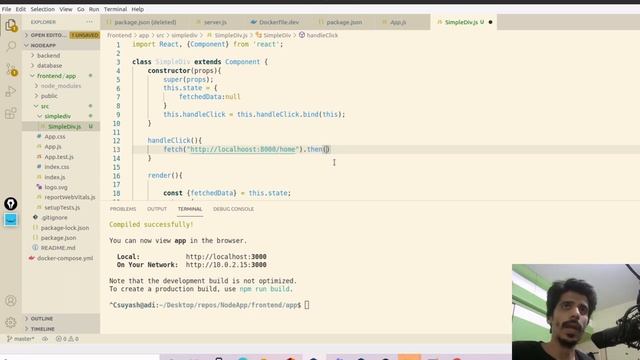Open the View menu

click(66, 9)
